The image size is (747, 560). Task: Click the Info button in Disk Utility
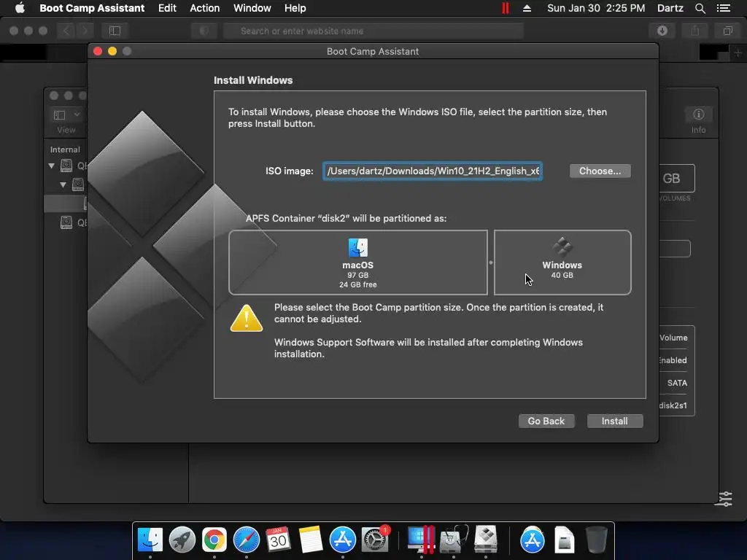click(698, 114)
